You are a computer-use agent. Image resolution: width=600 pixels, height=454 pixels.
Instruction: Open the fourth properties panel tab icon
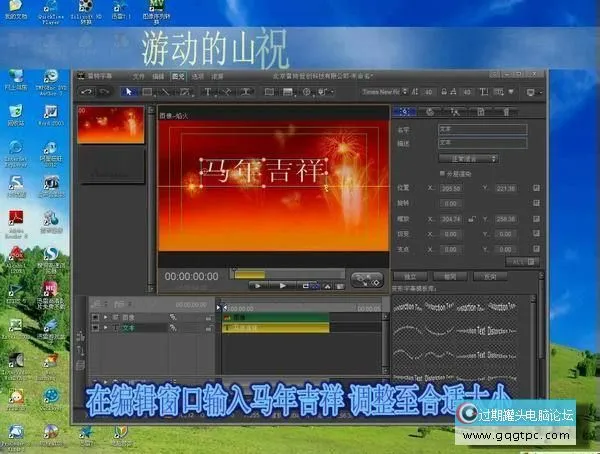point(481,111)
